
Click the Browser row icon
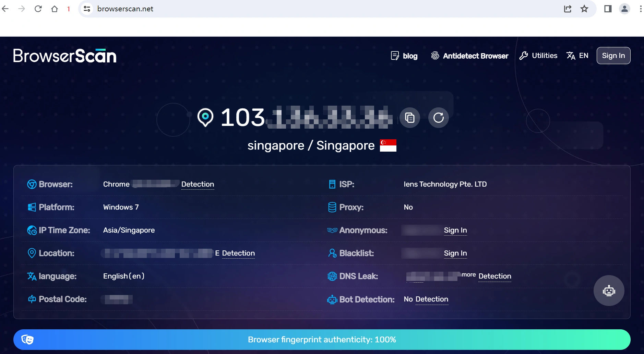(32, 184)
